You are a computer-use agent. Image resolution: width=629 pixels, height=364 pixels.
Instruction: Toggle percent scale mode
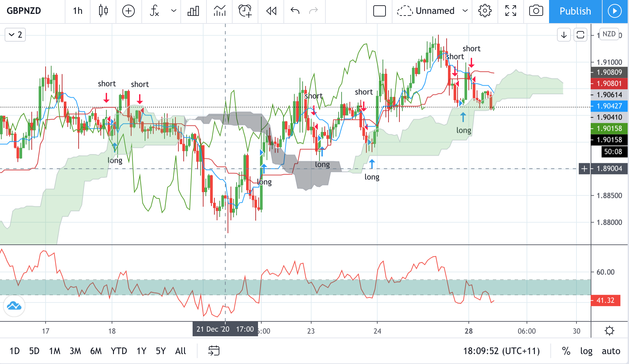point(566,351)
